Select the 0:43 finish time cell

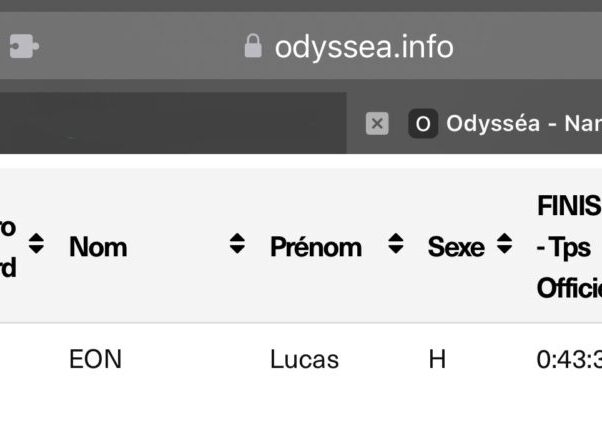click(x=569, y=360)
